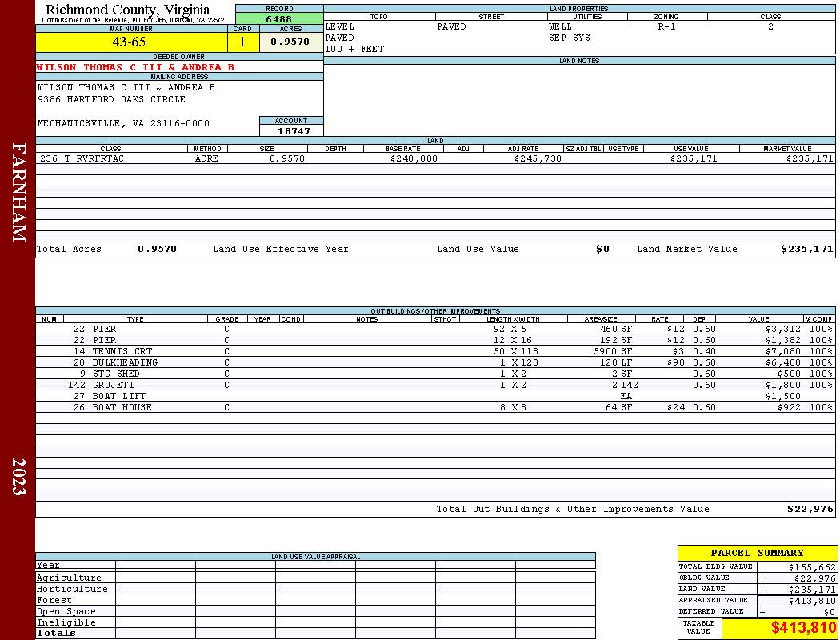The image size is (840, 640).
Task: Select the use value $235,171 in land row
Action: (694, 158)
